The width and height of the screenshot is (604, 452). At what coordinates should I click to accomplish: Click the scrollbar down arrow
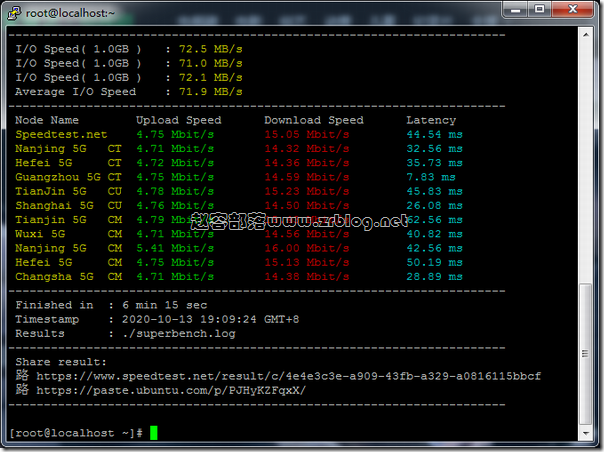coord(589,435)
